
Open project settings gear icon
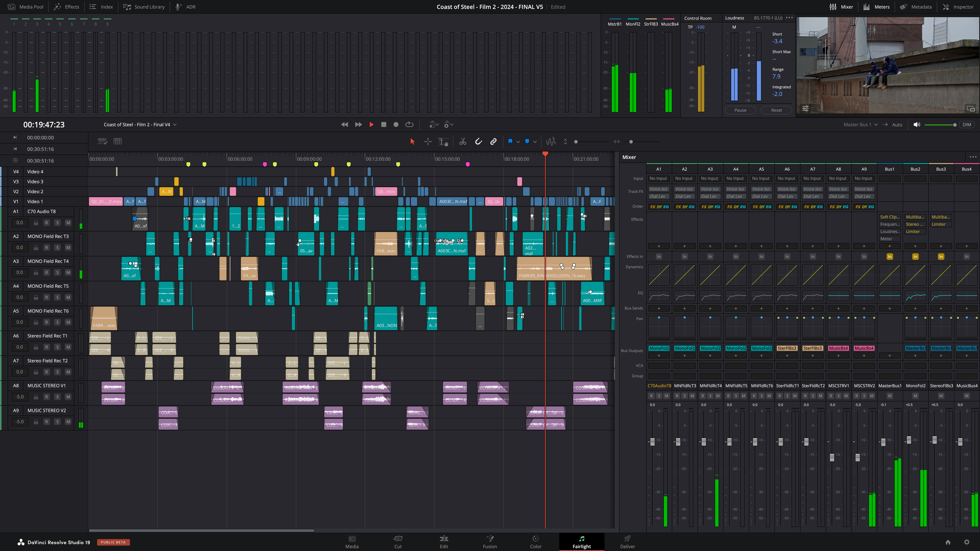pyautogui.click(x=967, y=542)
